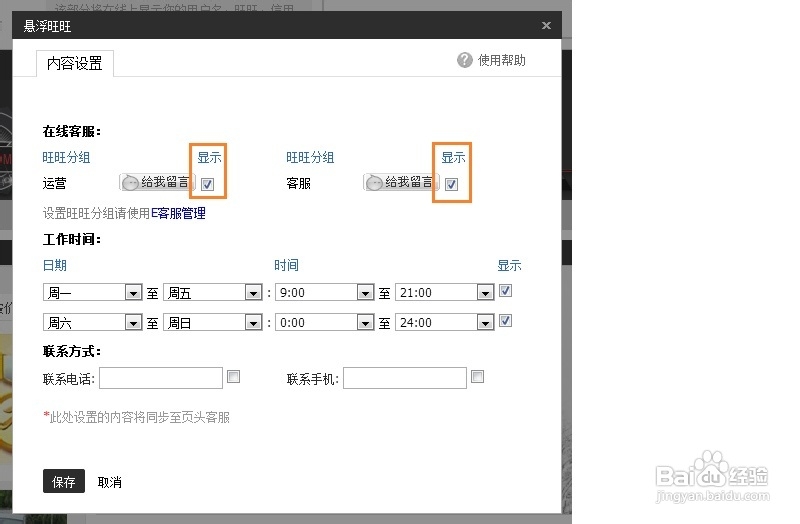This screenshot has height=524, width=800.
Task: Open the 使用帮助 link
Action: tap(502, 60)
